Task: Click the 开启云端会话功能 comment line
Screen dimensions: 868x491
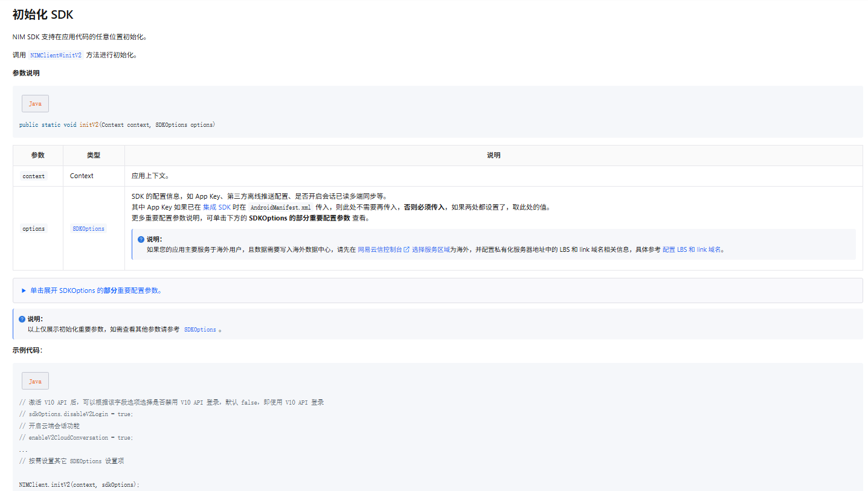Action: (50, 426)
